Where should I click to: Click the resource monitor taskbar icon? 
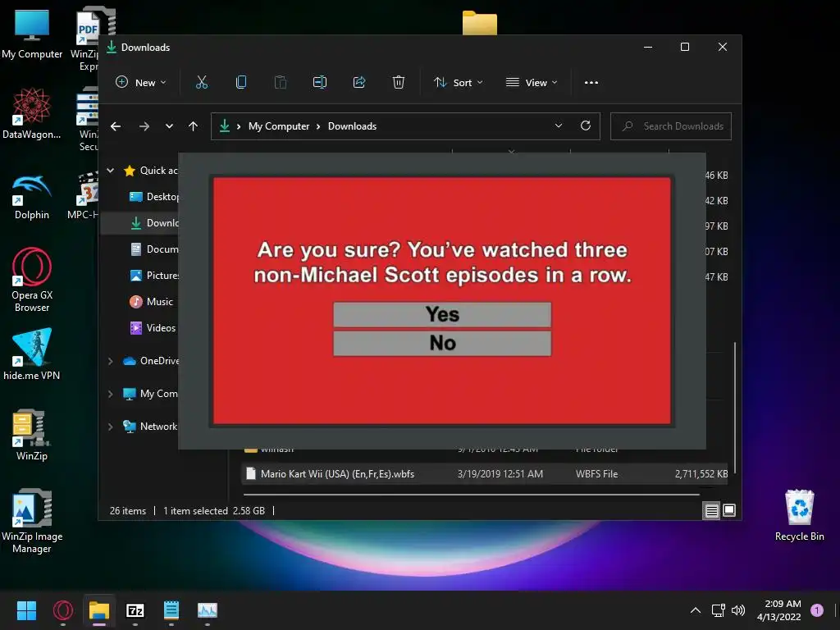point(208,610)
